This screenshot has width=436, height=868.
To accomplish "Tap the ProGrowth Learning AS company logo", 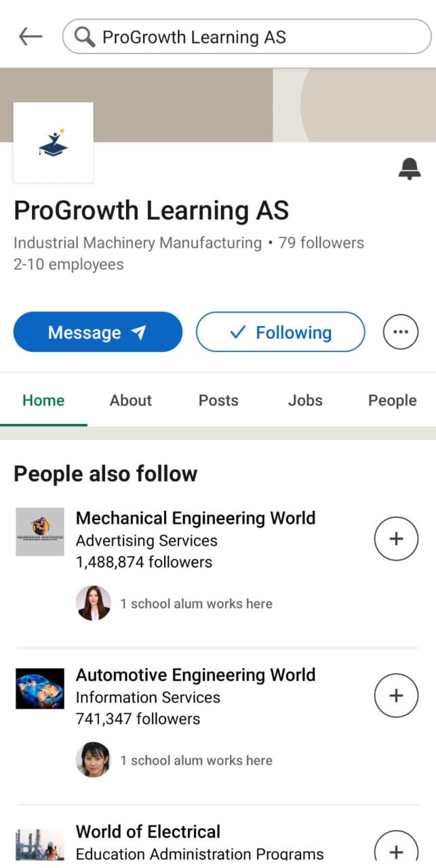I will tap(53, 142).
